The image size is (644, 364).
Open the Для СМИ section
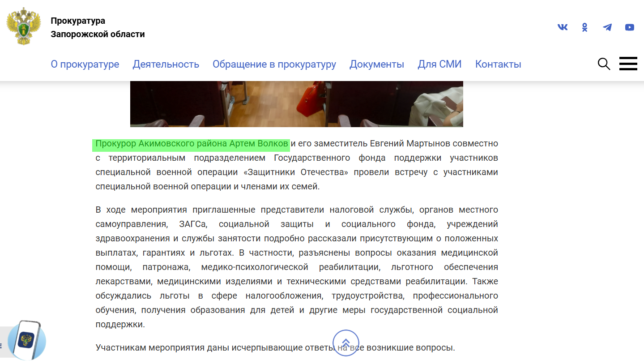click(x=439, y=64)
